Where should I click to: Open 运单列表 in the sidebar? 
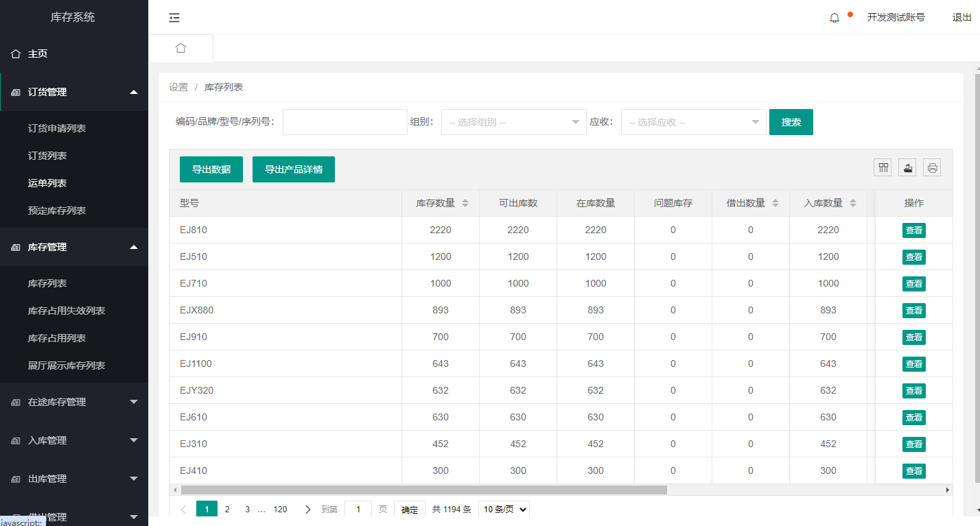(47, 183)
